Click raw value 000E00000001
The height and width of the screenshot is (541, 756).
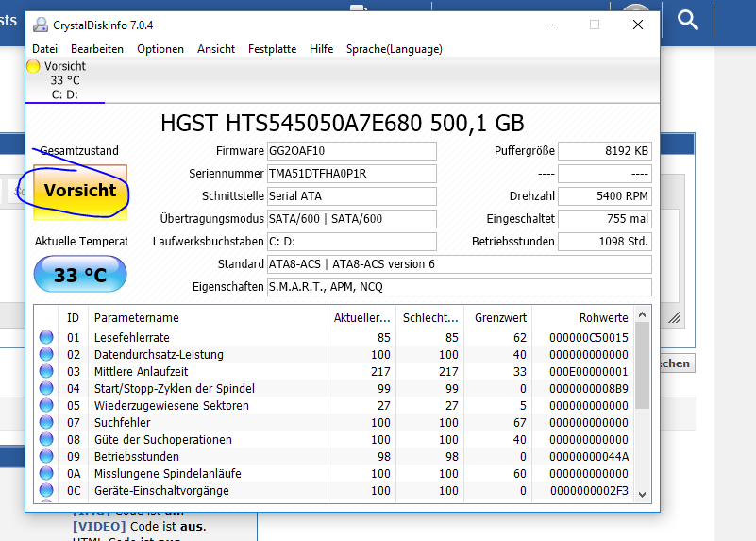pos(589,372)
